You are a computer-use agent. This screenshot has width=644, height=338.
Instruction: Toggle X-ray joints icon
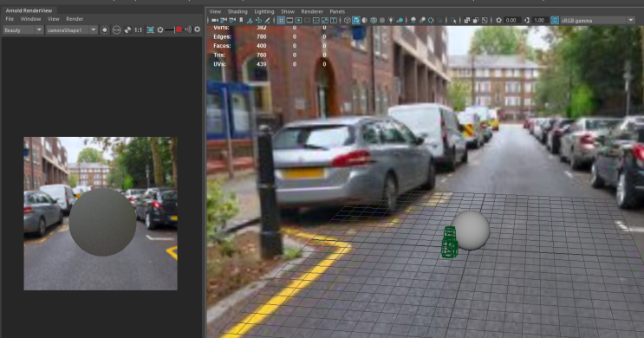[x=485, y=20]
